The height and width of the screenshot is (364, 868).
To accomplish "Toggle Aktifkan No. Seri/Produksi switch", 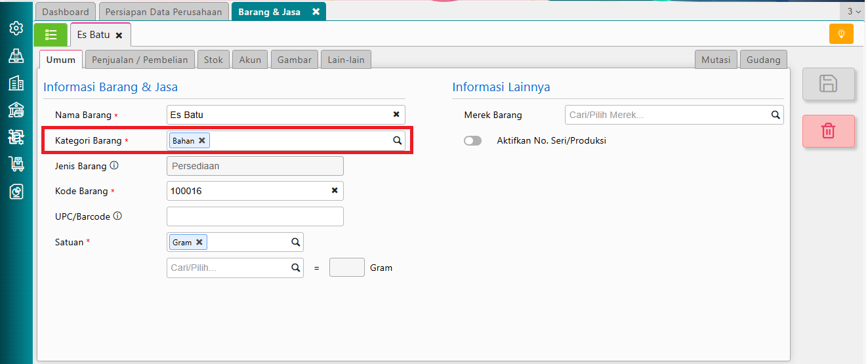I will tap(472, 140).
